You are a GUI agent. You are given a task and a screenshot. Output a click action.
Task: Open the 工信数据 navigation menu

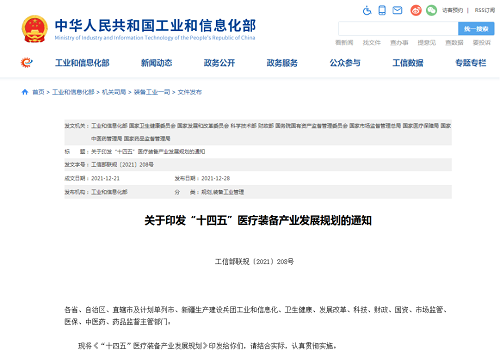[408, 63]
